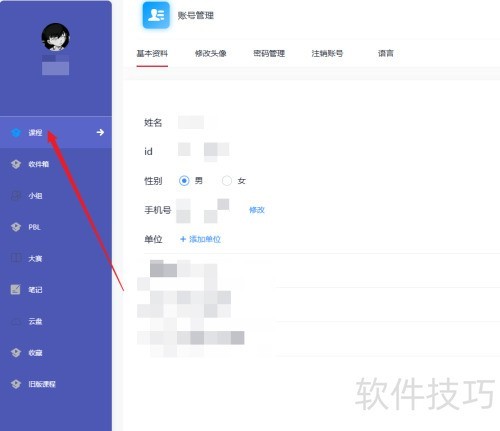This screenshot has width=500, height=431.
Task: Open the 云盘 cloud drive icon
Action: coord(16,321)
